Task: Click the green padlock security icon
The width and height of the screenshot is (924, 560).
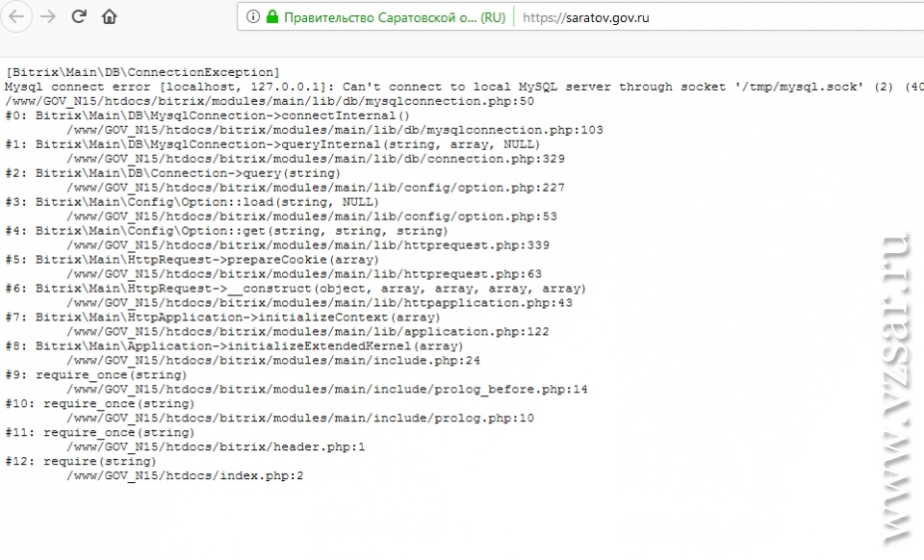Action: click(x=272, y=17)
